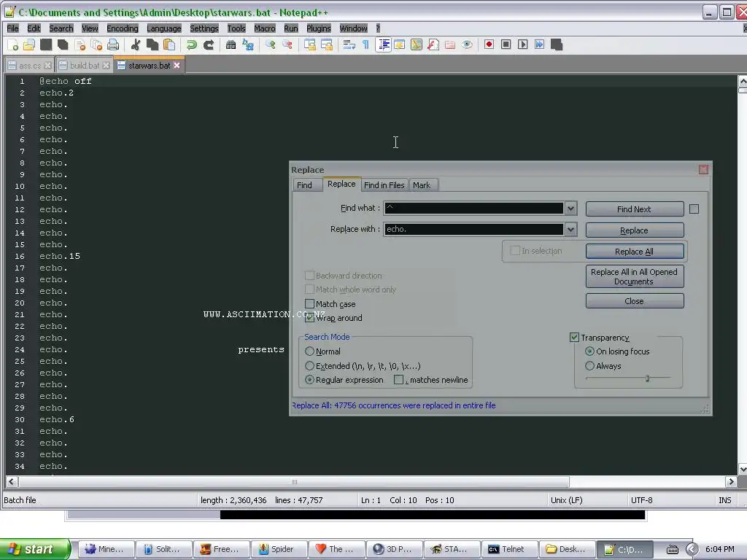Click the Copy toolbar icon
Viewport: 747px width, 560px height.
tap(152, 44)
